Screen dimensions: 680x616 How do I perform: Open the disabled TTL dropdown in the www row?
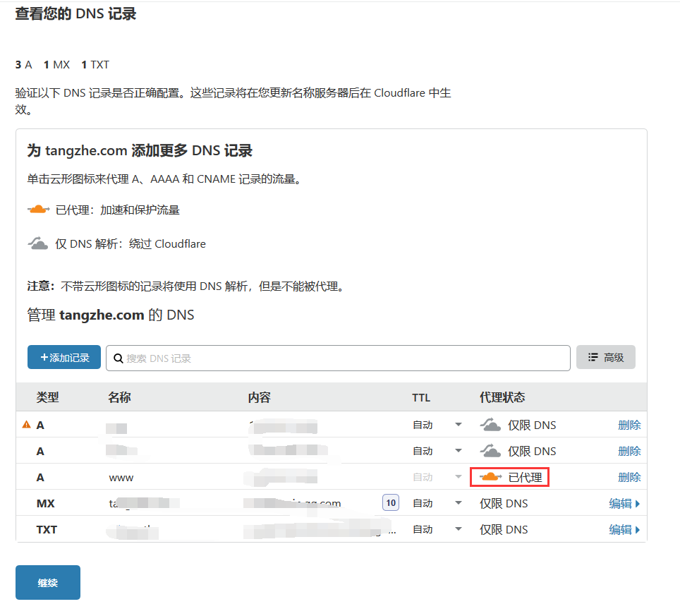[x=459, y=477]
